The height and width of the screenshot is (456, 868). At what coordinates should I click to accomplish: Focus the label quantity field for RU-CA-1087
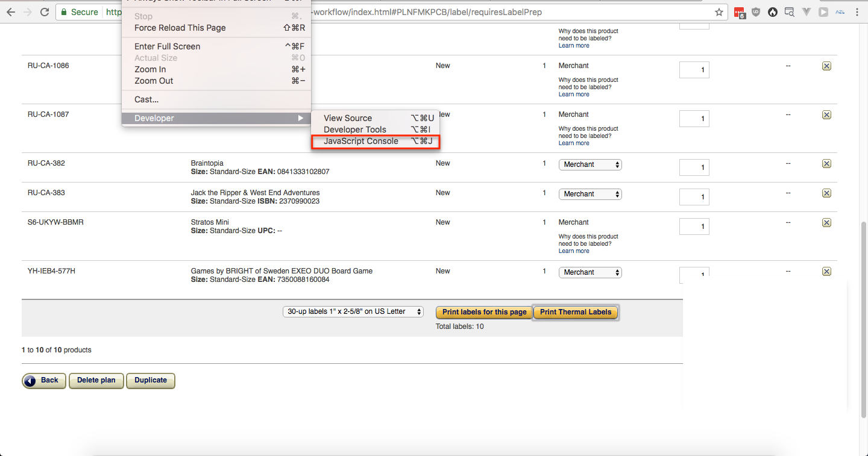point(694,119)
